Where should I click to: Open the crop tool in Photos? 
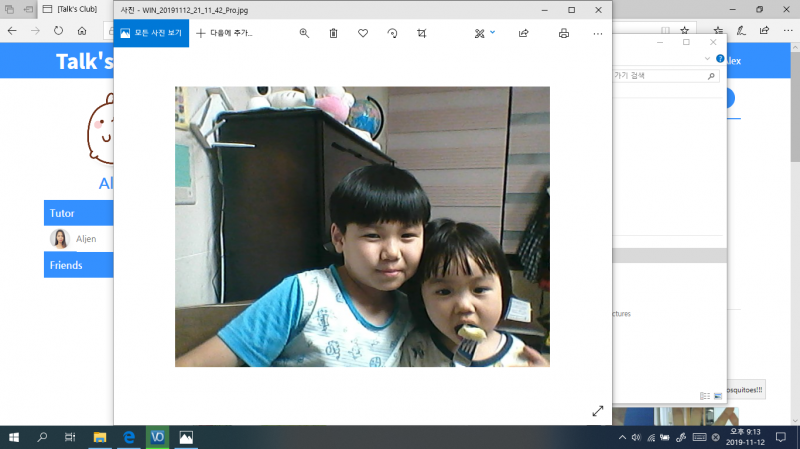point(421,33)
